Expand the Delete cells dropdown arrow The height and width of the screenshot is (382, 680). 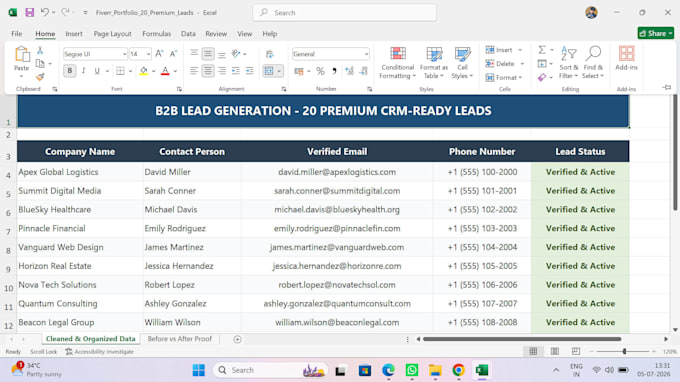522,64
